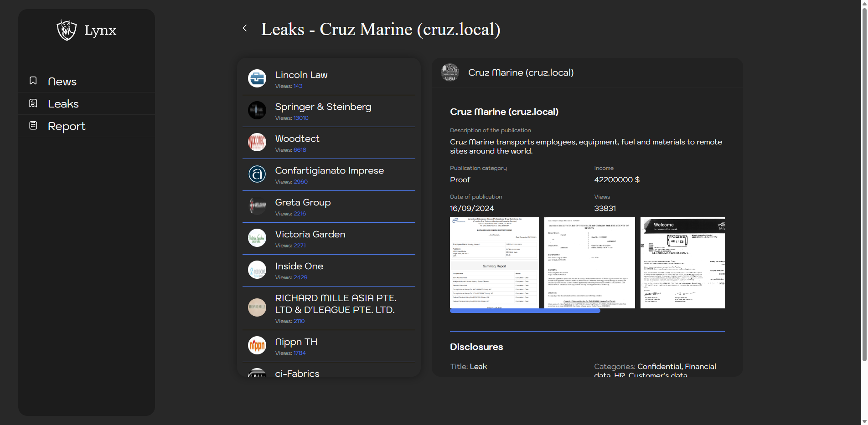Click the Confartigianato Imprese circular logo
Viewport: 868px width, 425px height.
click(257, 174)
